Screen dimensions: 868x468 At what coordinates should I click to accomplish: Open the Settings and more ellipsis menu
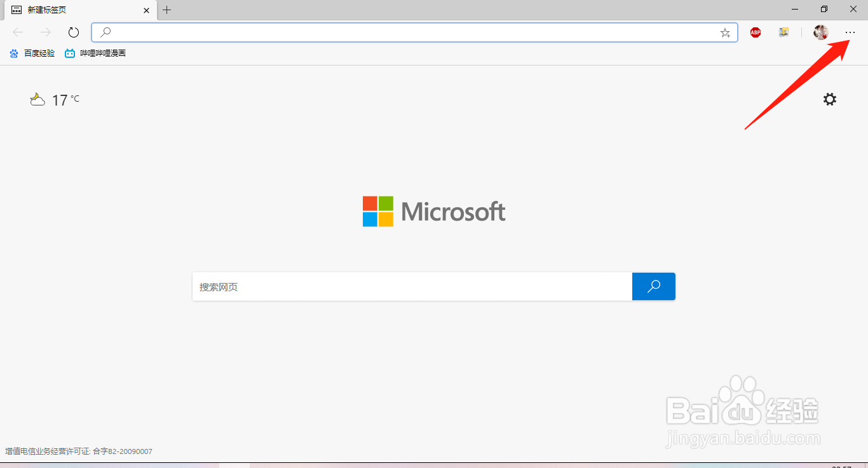(x=850, y=32)
